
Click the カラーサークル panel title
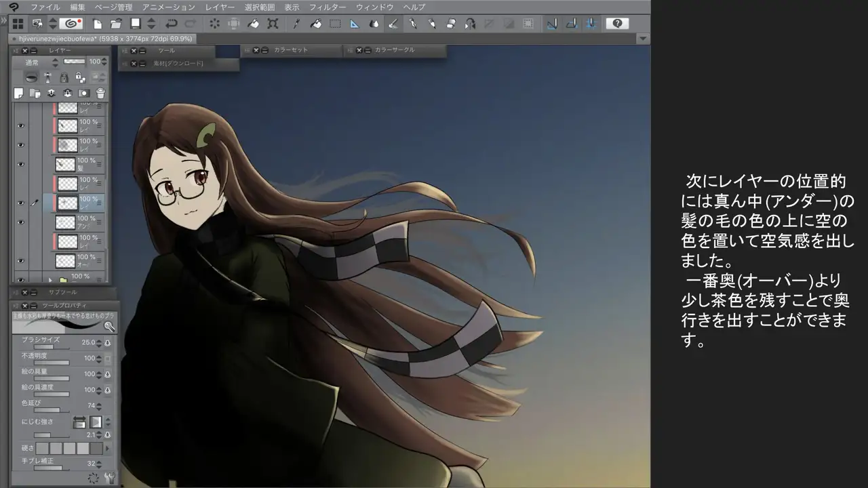394,50
